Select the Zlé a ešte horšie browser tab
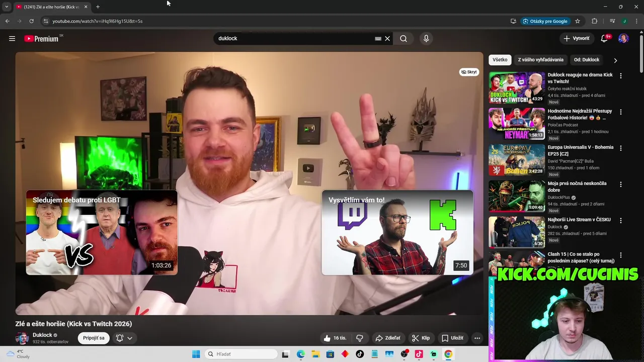Screen dimensions: 644x362 (51, 7)
